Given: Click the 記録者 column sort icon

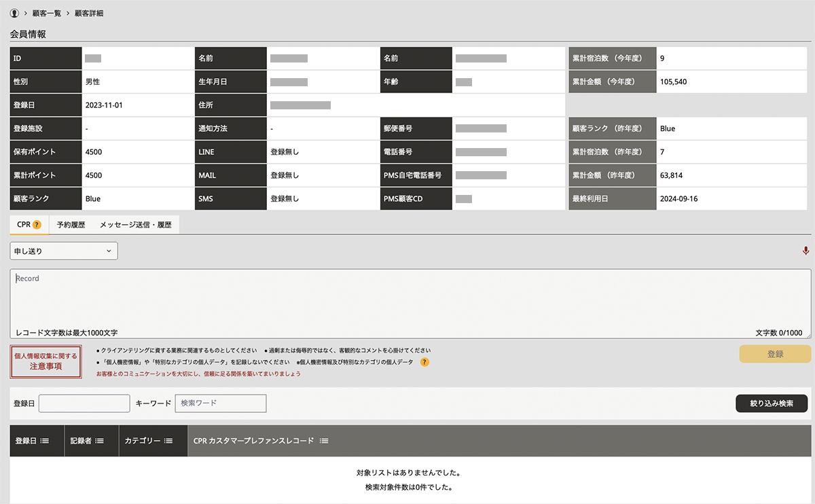Looking at the screenshot, I should click(99, 441).
